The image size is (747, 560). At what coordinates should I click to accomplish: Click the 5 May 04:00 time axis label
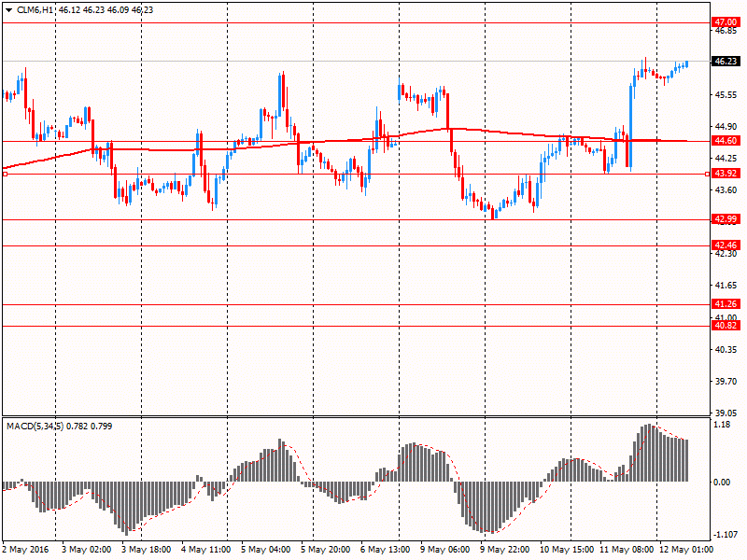tap(266, 550)
